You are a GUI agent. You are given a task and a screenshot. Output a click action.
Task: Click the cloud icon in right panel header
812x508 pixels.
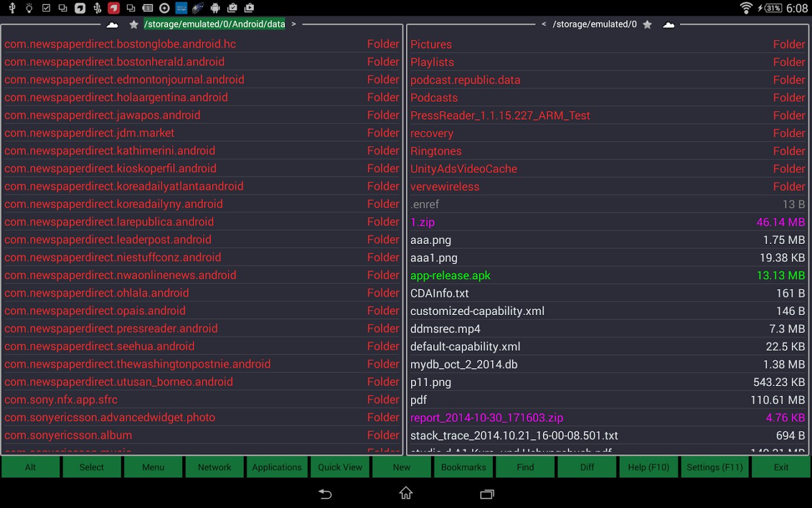pos(669,24)
